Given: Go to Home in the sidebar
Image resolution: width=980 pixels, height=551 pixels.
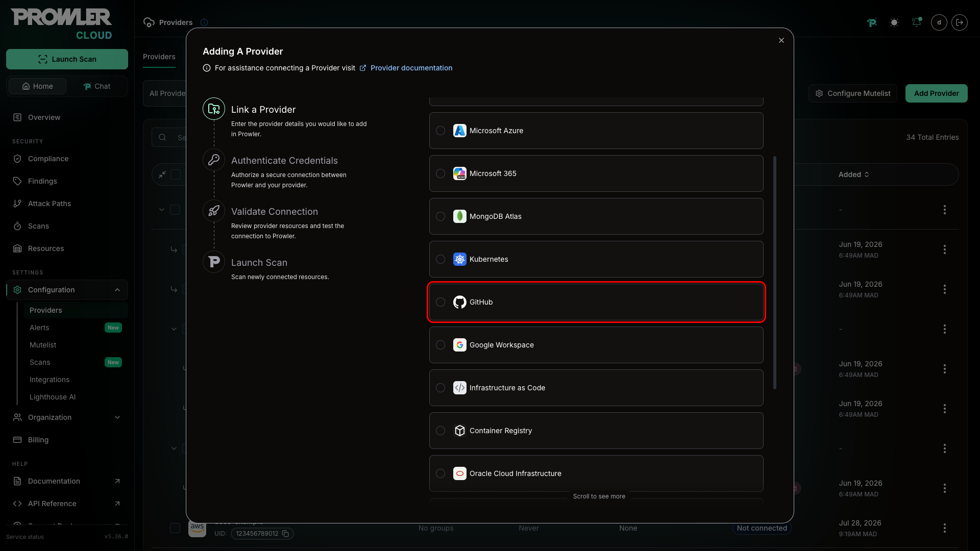Looking at the screenshot, I should pos(38,86).
